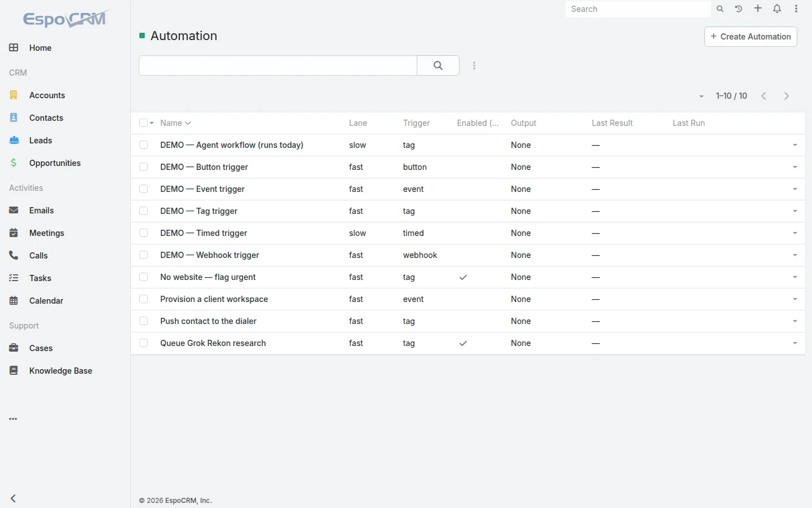
Task: Check the DEMO — Event trigger row
Action: pyautogui.click(x=143, y=189)
